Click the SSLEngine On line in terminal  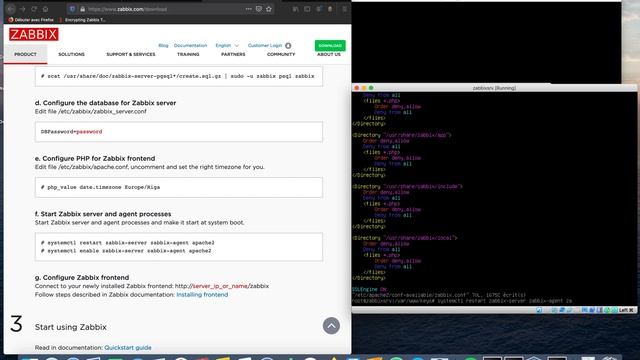(x=369, y=289)
